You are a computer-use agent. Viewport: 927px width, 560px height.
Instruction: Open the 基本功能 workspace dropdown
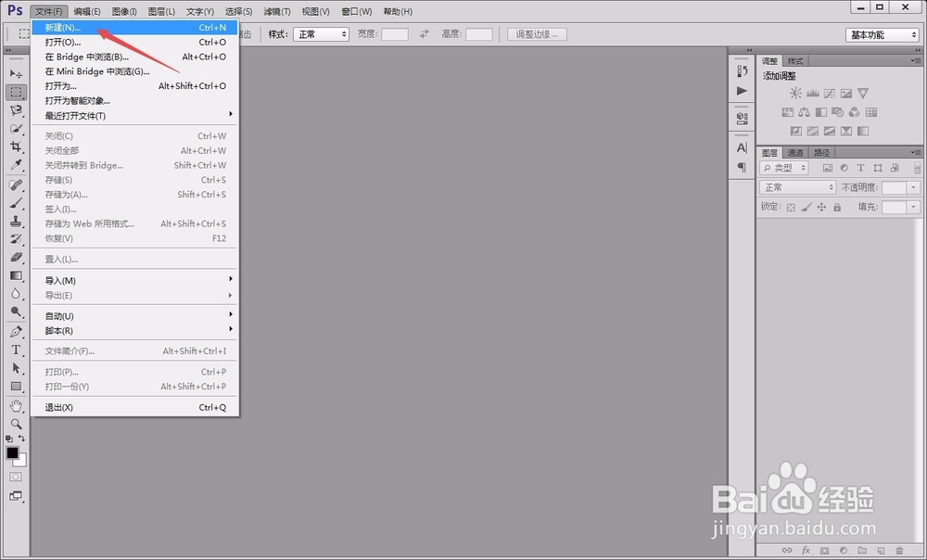point(881,34)
